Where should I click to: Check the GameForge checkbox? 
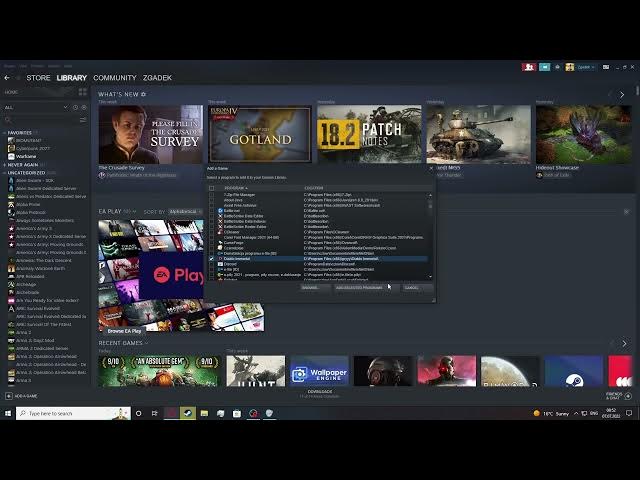click(211, 242)
